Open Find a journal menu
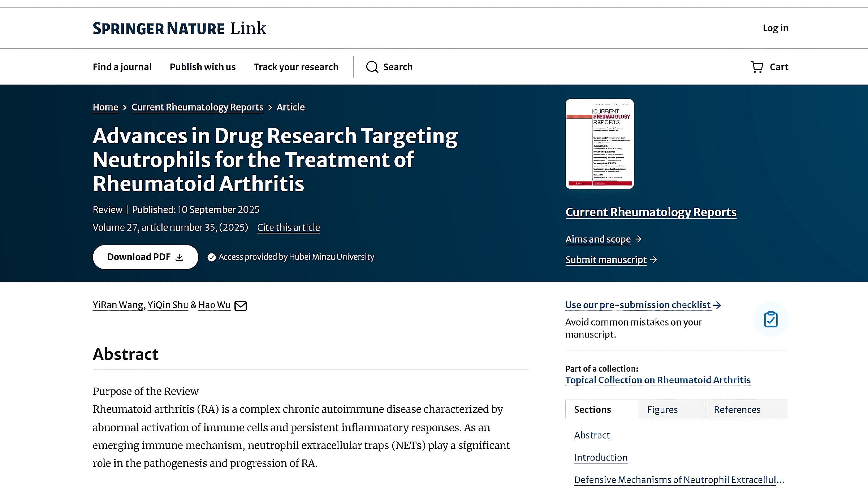Image resolution: width=868 pixels, height=488 pixels. pyautogui.click(x=122, y=67)
